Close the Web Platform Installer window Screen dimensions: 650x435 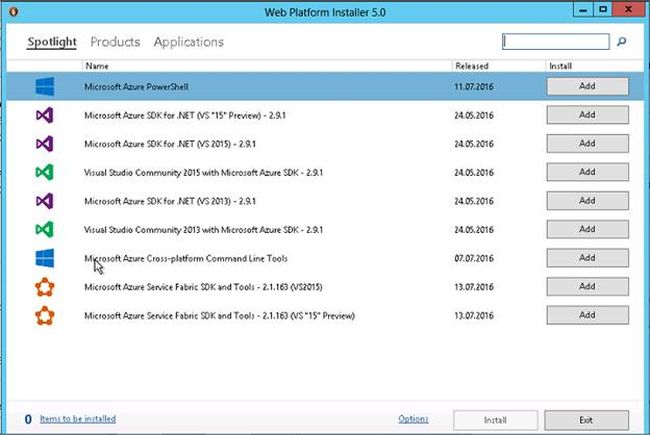click(x=628, y=10)
